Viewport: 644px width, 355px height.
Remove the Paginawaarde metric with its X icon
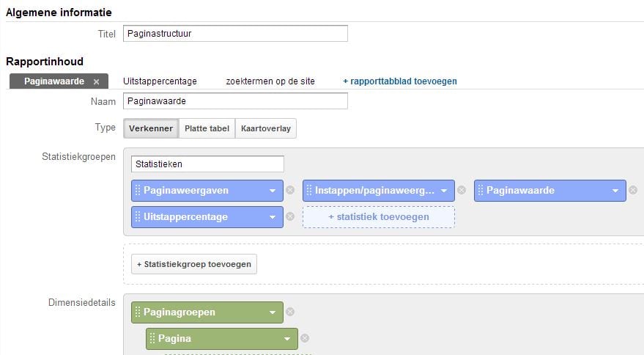(633, 190)
